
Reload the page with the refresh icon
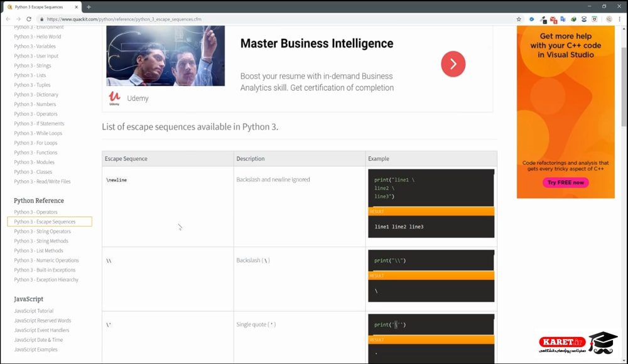[x=29, y=19]
